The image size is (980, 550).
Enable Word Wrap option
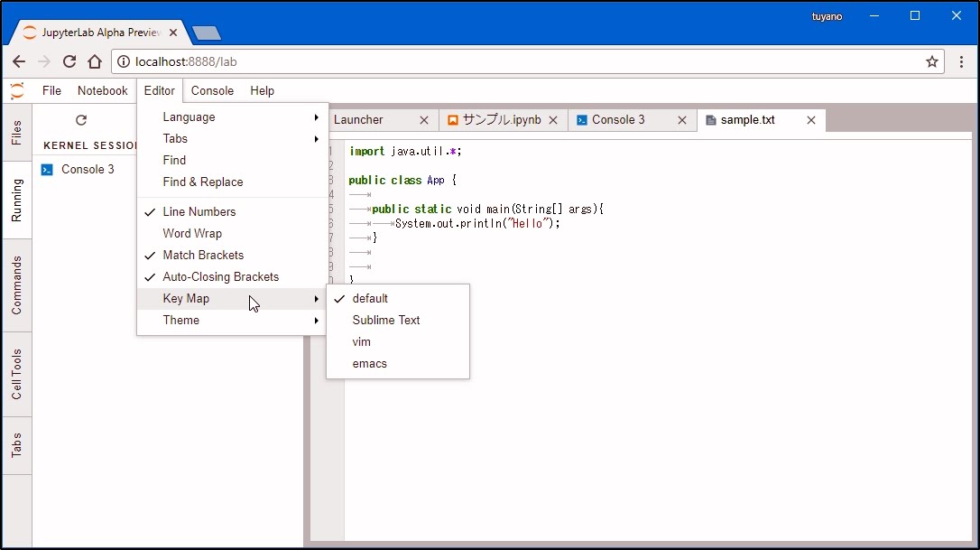tap(192, 234)
